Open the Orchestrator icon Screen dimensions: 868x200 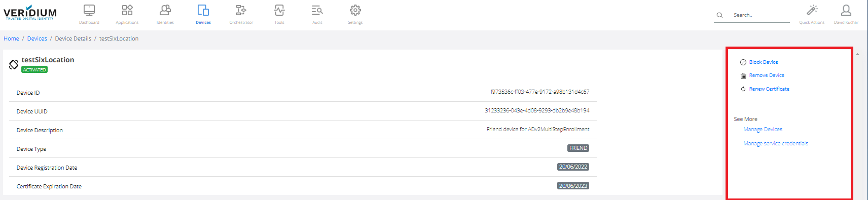tap(241, 10)
